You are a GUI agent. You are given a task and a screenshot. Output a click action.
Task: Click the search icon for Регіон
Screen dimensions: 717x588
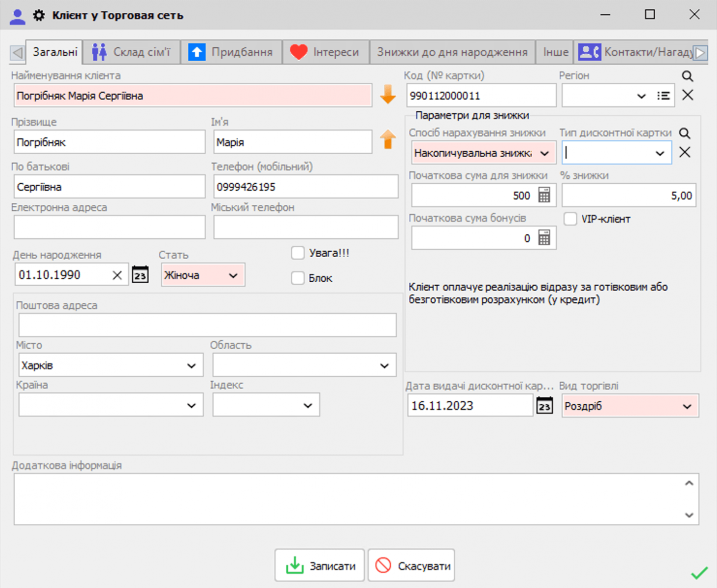click(687, 76)
